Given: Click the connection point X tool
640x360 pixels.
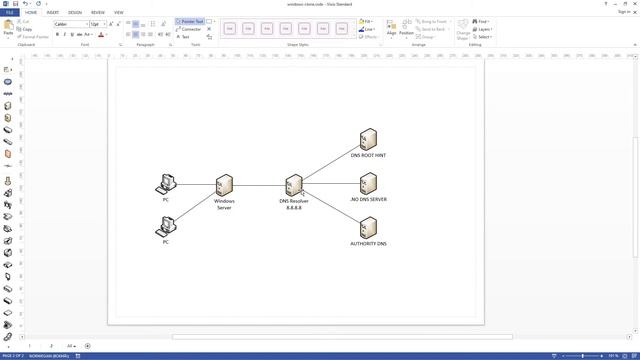Looking at the screenshot, I should 209,29.
